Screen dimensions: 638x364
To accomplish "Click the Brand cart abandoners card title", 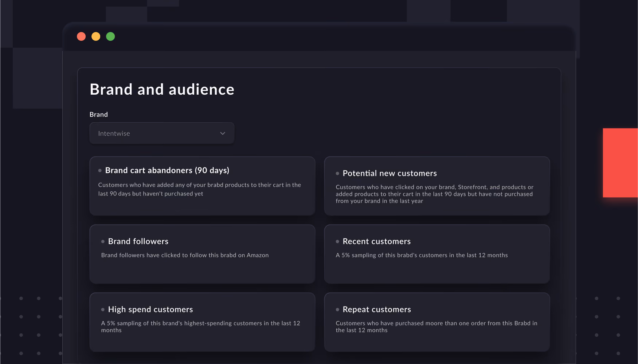I will click(167, 170).
